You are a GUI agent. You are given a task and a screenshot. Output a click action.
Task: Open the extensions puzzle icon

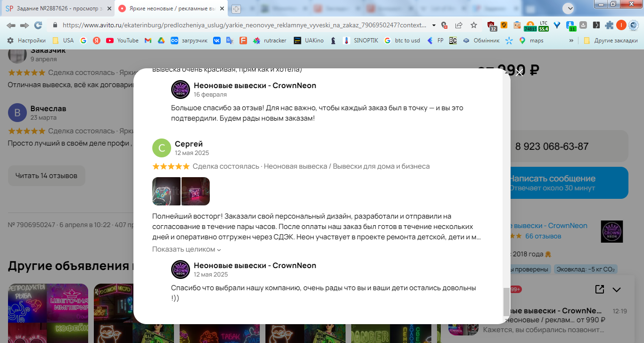coord(609,25)
